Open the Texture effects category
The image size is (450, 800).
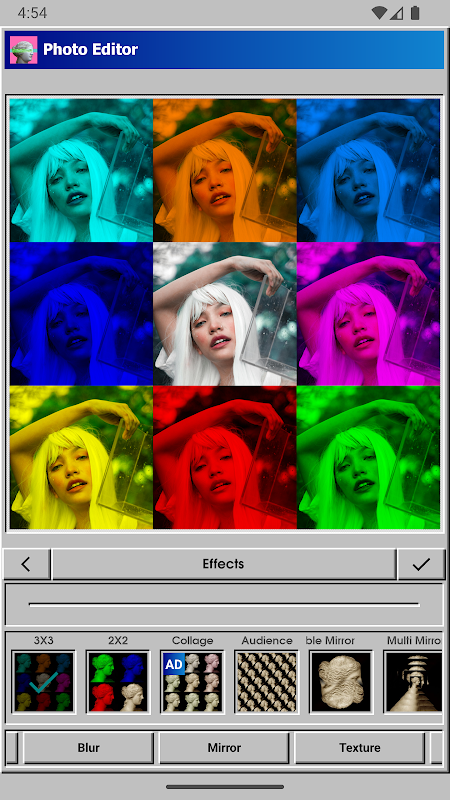click(x=360, y=747)
